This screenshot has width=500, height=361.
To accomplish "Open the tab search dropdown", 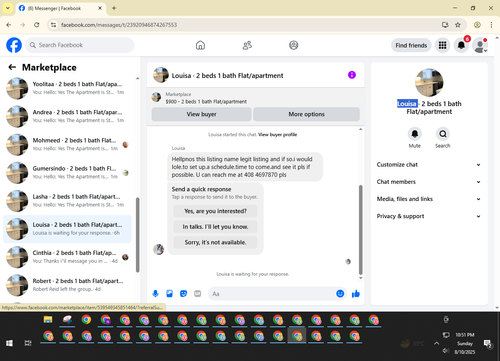I will [8, 8].
